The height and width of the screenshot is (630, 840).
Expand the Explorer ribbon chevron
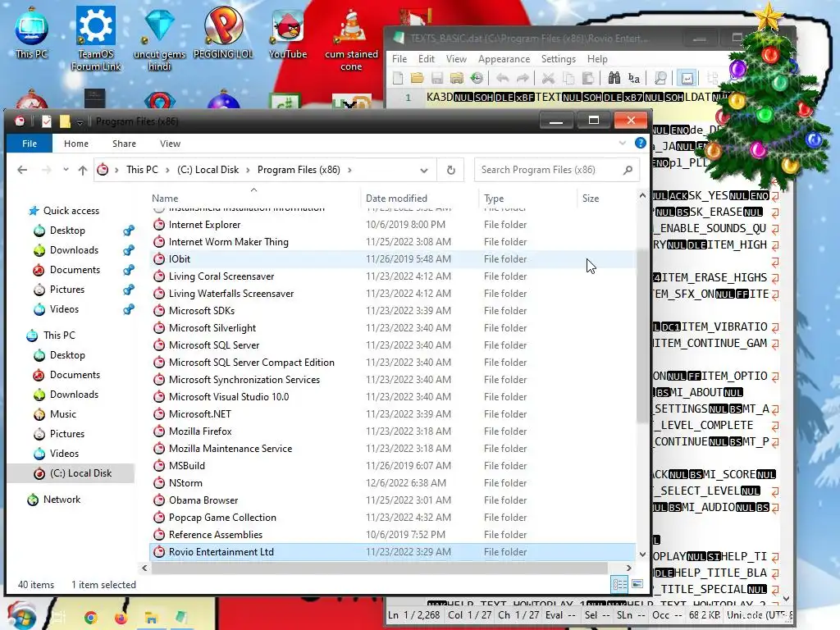[622, 143]
